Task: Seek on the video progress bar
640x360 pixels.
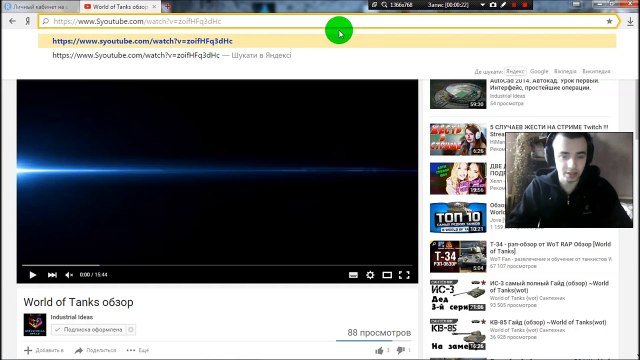Action: pyautogui.click(x=217, y=265)
